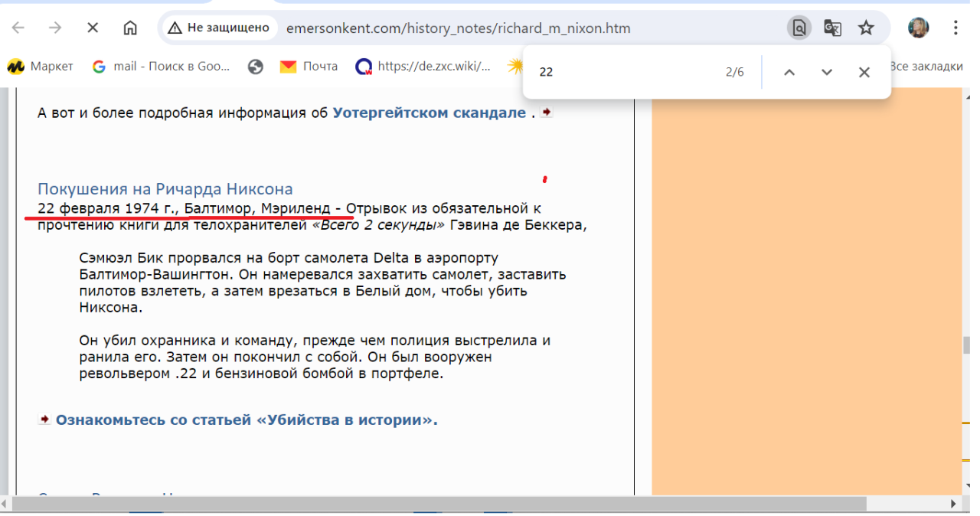Click the browser back arrow
980x516 pixels.
click(x=18, y=28)
